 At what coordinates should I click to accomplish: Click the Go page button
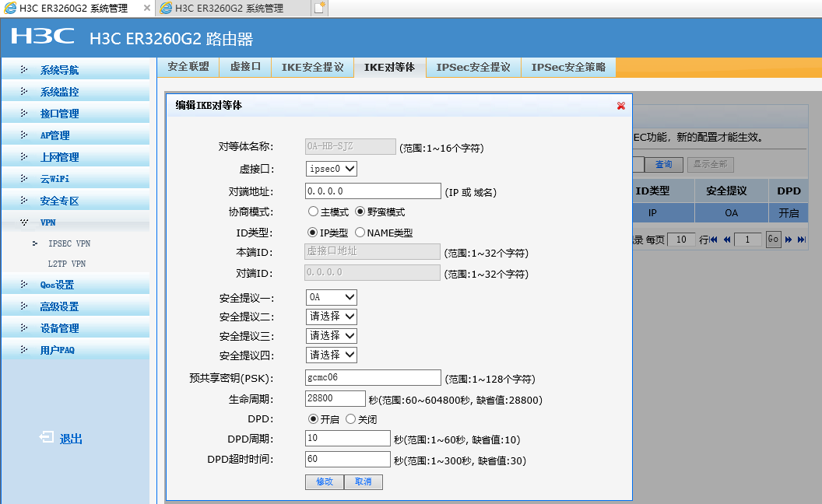tap(773, 240)
